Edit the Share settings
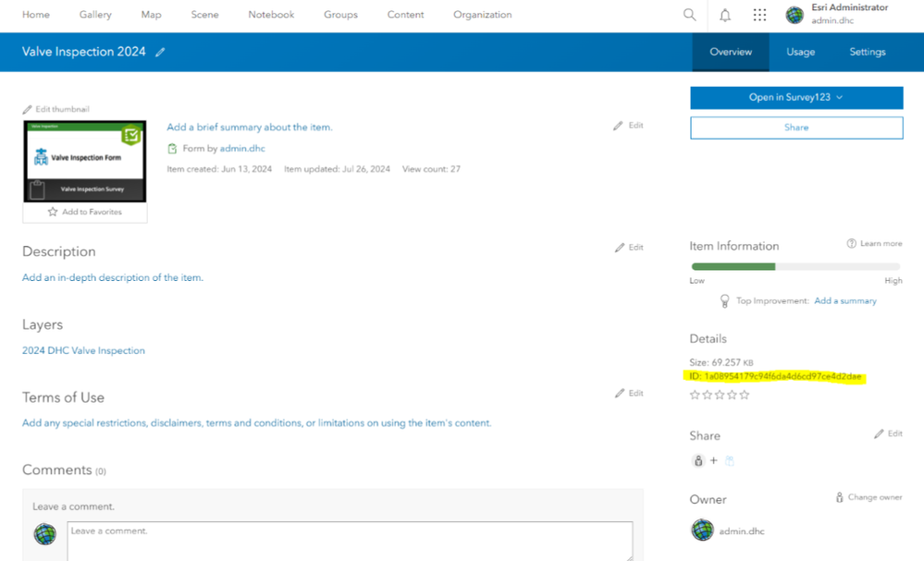 (888, 433)
